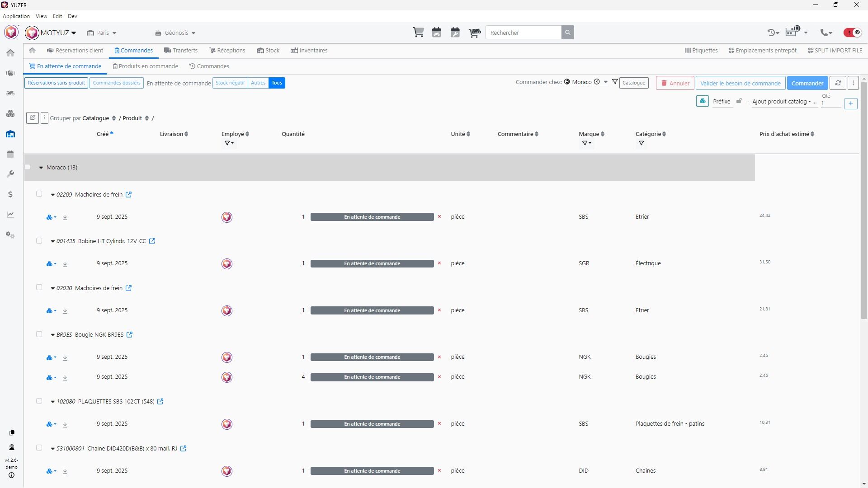
Task: Click the blue Commander button
Action: tap(807, 83)
